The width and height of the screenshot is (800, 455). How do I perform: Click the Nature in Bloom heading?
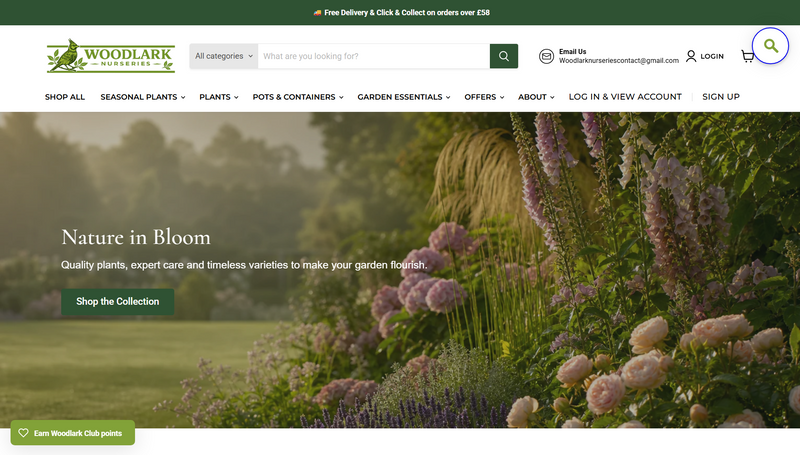(x=136, y=237)
